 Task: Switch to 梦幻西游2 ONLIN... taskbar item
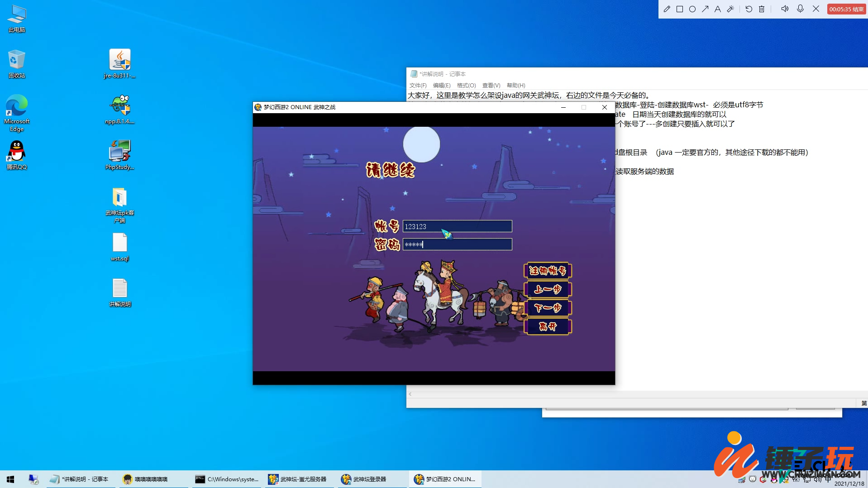point(445,479)
